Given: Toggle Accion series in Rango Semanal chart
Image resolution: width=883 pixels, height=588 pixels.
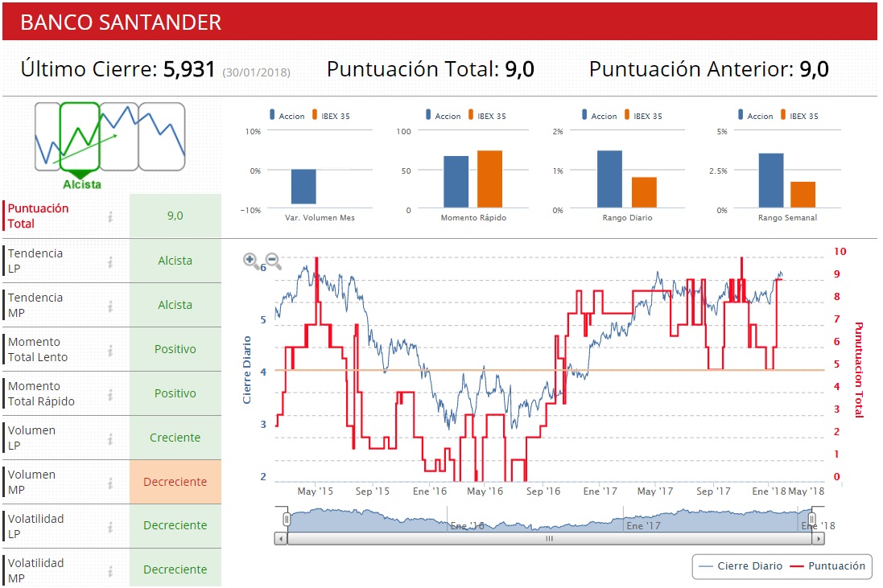Looking at the screenshot, I should [755, 115].
